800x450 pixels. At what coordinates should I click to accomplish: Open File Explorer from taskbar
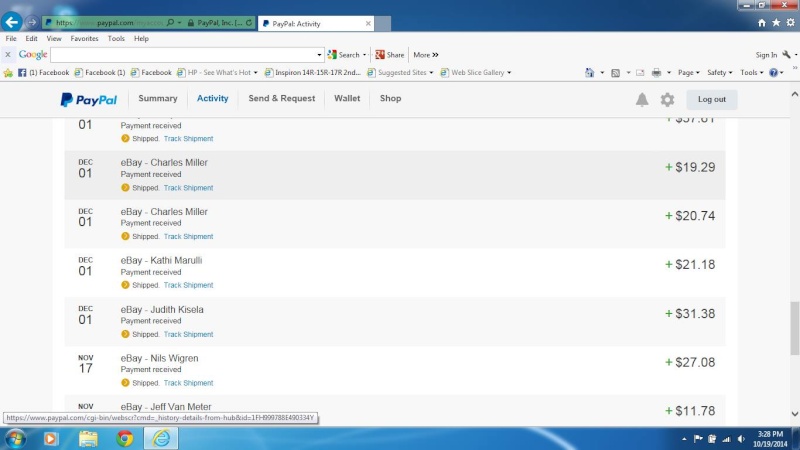click(x=88, y=438)
